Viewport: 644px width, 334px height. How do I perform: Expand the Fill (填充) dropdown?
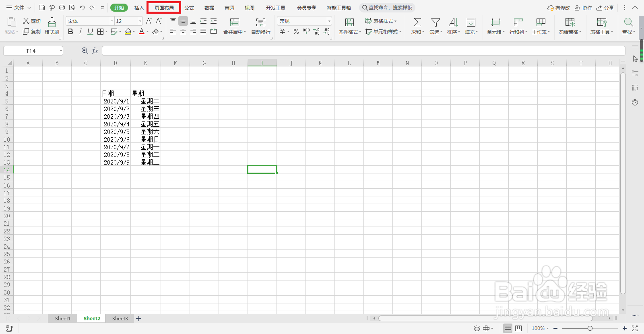pyautogui.click(x=477, y=32)
